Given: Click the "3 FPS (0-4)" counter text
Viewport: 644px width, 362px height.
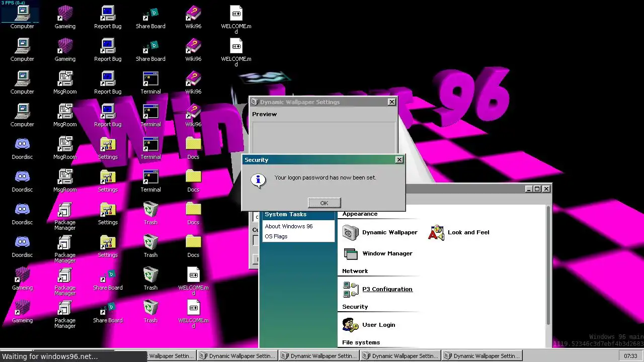Looking at the screenshot, I should [x=13, y=3].
